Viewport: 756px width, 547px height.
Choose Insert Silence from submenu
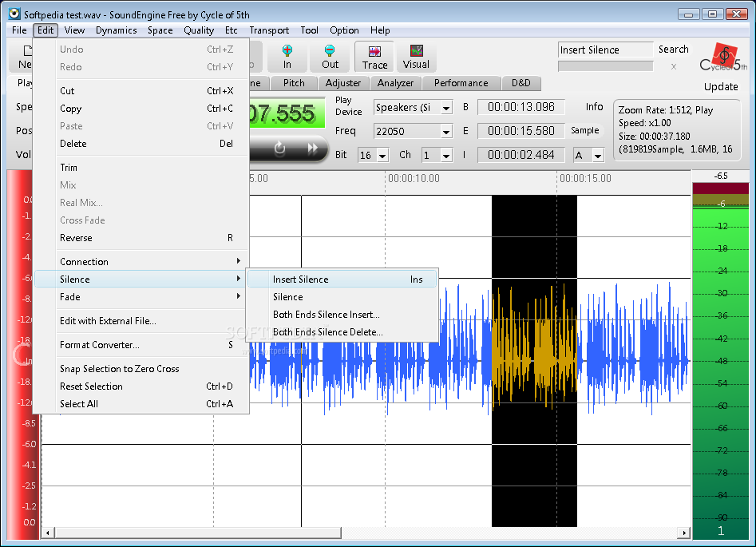pos(342,279)
